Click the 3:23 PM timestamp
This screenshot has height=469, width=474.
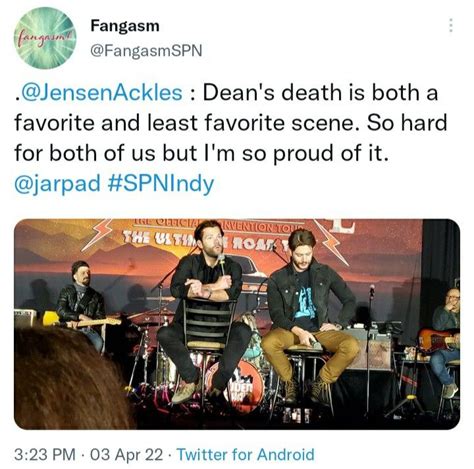coord(45,454)
